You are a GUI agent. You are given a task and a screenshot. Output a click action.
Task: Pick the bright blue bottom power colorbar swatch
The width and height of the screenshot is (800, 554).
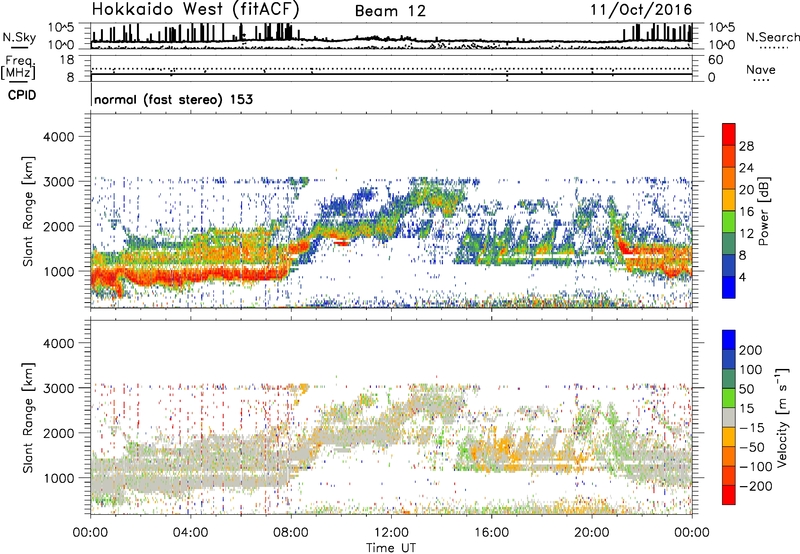[x=729, y=287]
